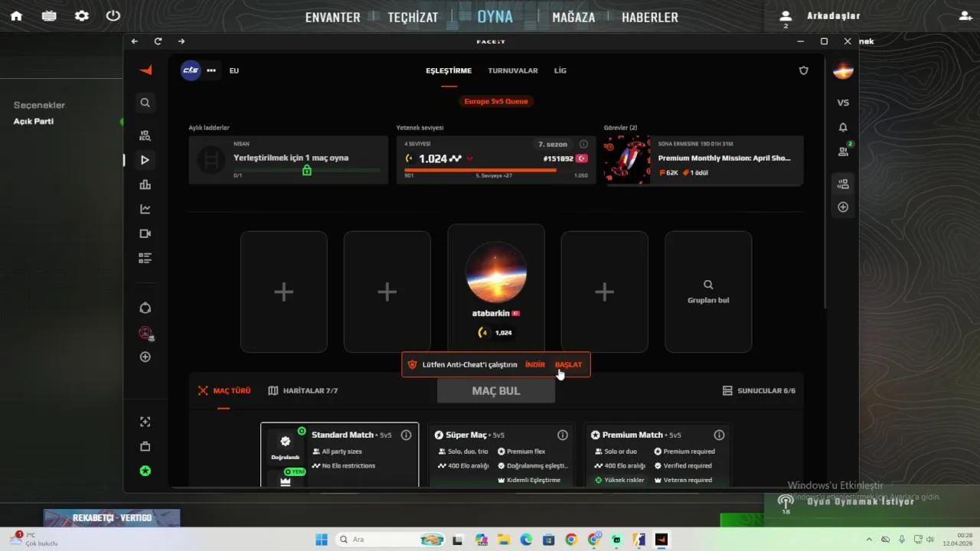Image resolution: width=980 pixels, height=551 pixels.
Task: Select the MAÇ TÜRÜ tab
Action: (224, 390)
